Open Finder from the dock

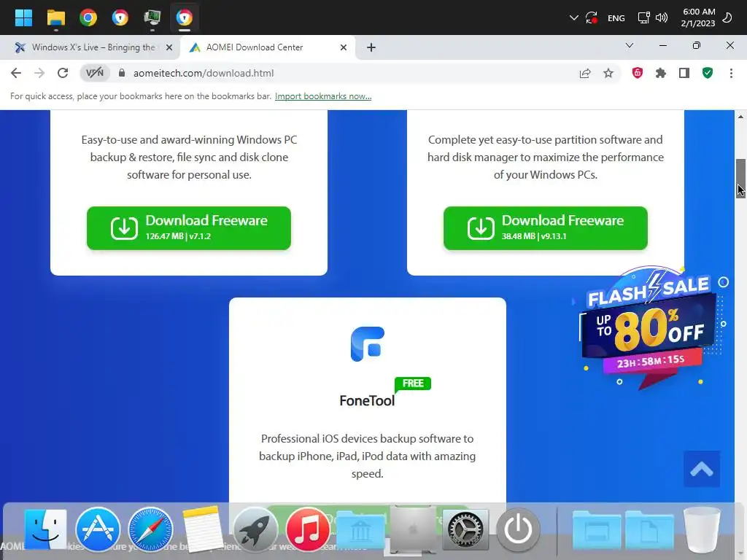(45, 529)
